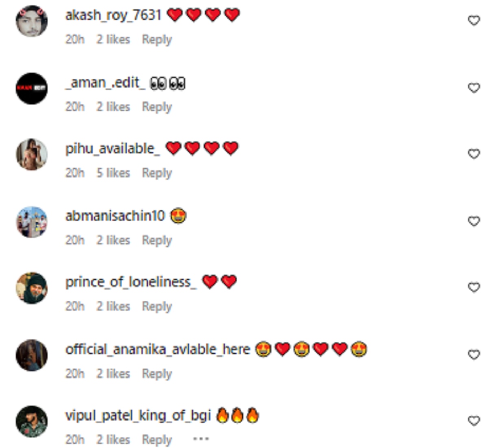488x448 pixels.
Task: Open akash_roy_7631's profile picture
Action: 32,21
